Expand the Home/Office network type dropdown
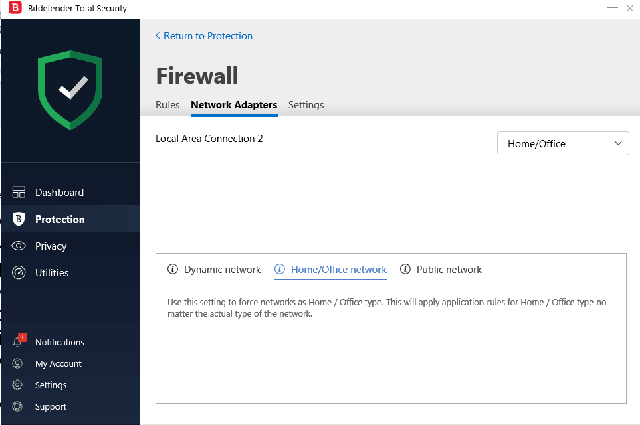The width and height of the screenshot is (640, 425). 562,143
